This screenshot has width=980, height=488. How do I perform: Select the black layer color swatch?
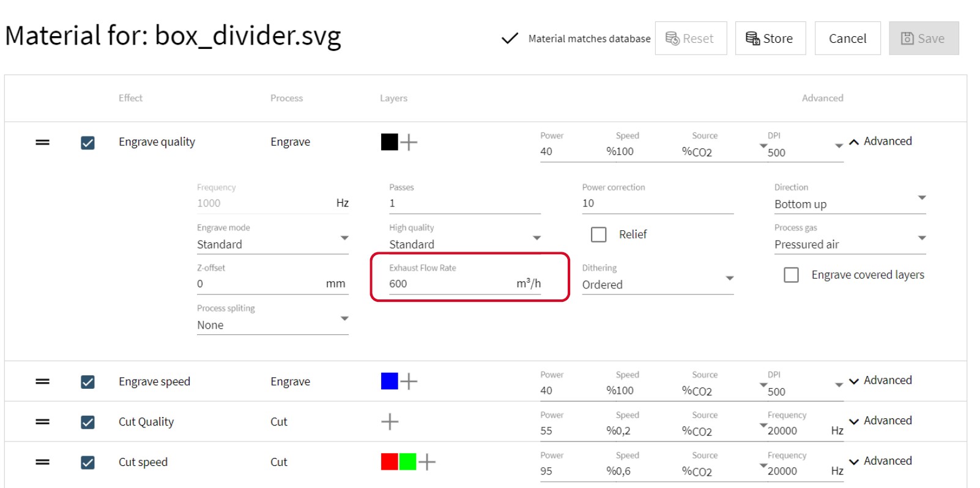point(389,142)
